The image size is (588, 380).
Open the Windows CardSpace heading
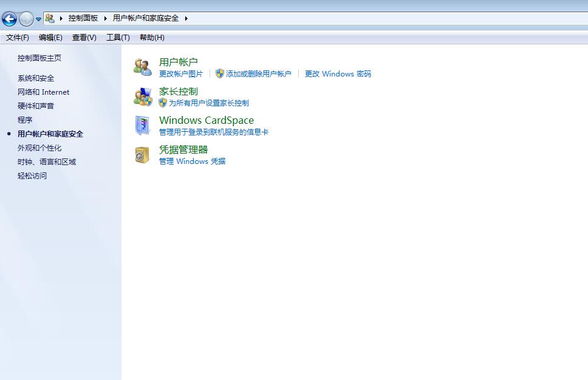[207, 120]
